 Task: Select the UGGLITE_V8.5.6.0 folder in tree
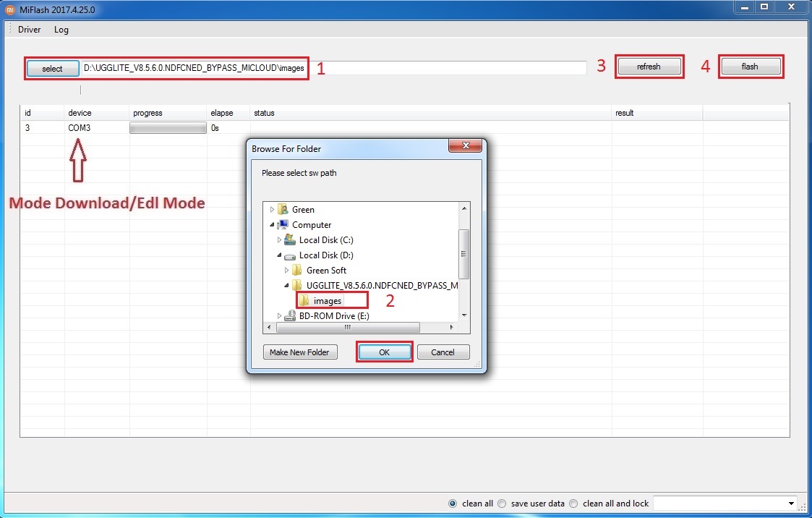pyautogui.click(x=383, y=286)
